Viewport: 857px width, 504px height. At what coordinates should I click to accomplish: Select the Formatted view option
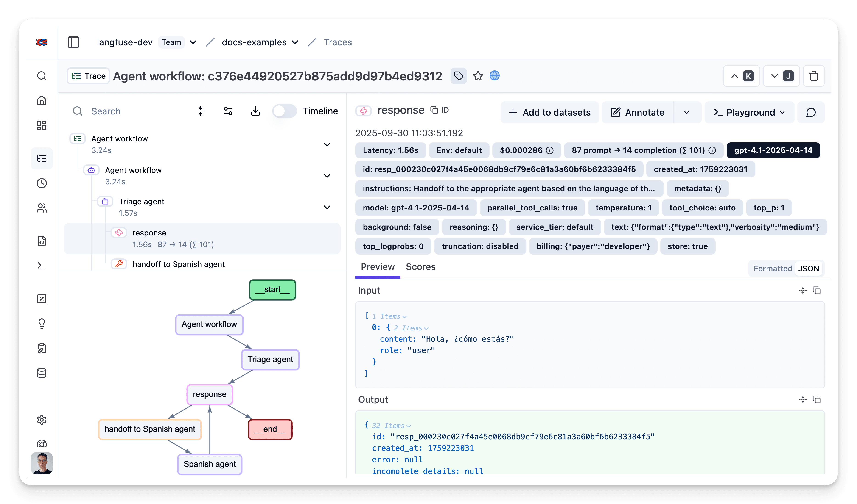pos(773,269)
